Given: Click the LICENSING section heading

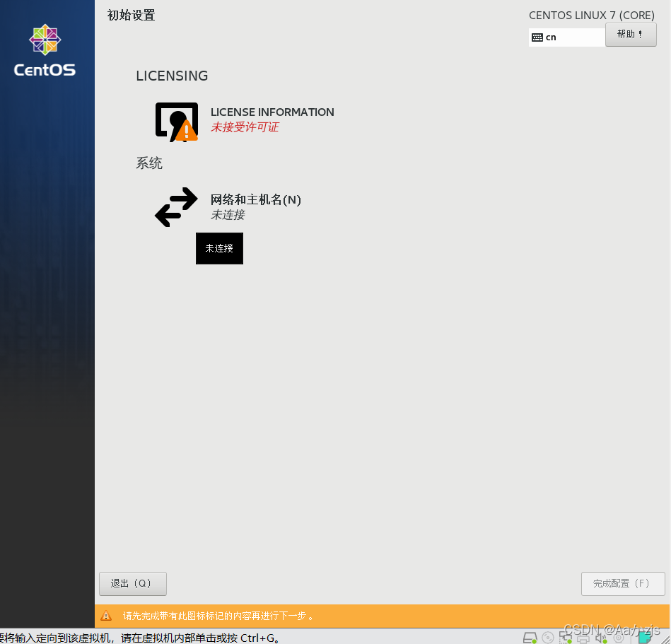Looking at the screenshot, I should coord(172,76).
